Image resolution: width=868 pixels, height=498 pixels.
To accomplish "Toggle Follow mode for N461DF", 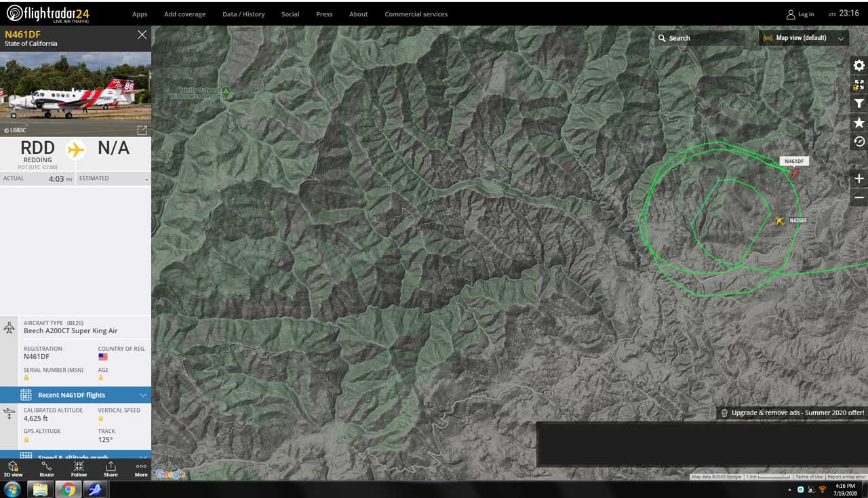I will [79, 469].
